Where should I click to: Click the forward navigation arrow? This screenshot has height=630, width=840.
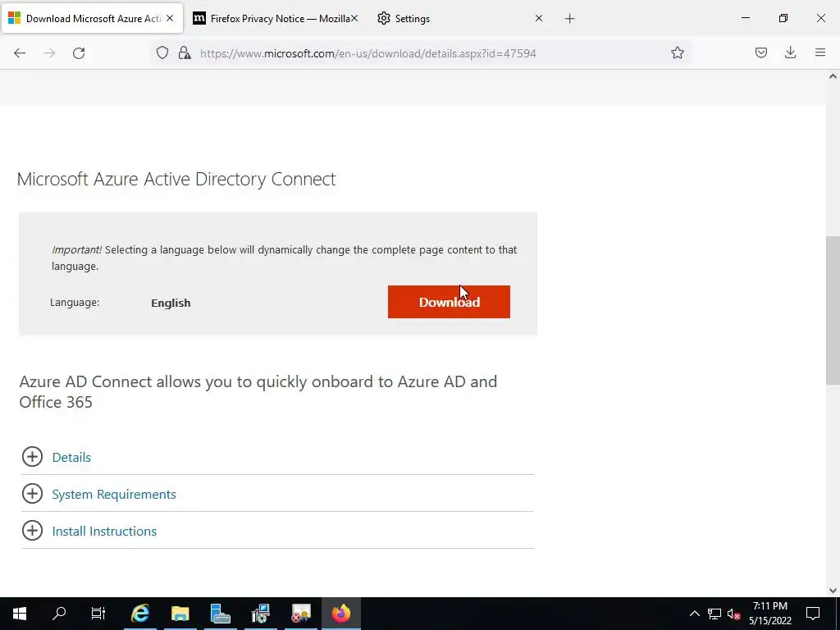[x=49, y=53]
